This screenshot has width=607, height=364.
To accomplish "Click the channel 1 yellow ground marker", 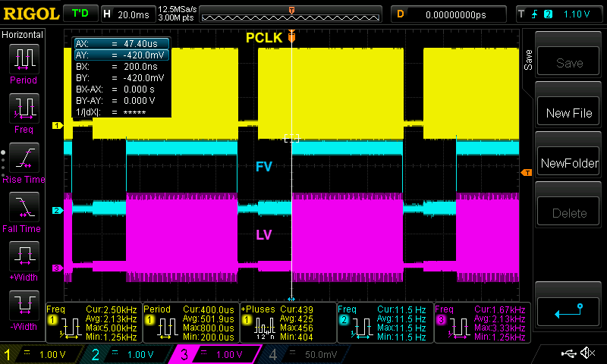I will pos(58,125).
